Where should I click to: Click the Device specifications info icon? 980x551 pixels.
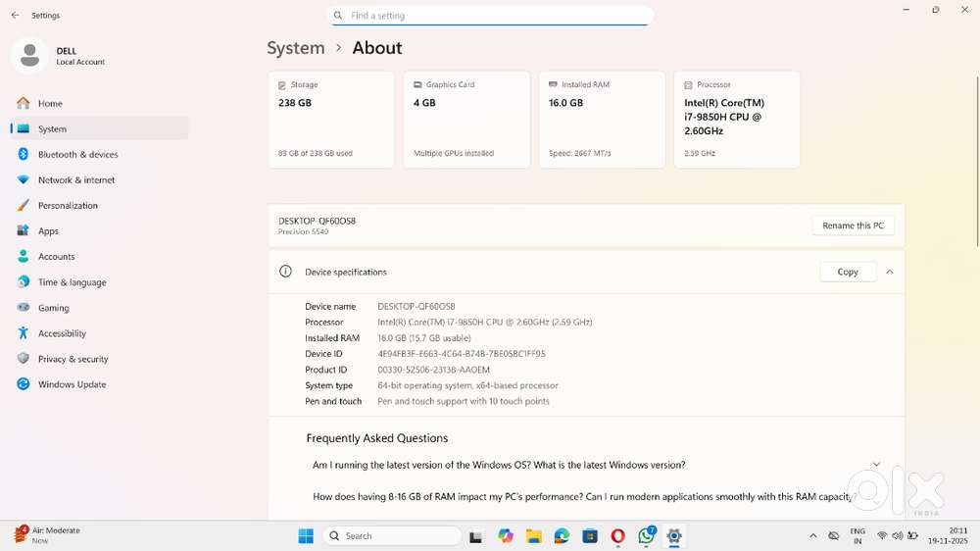(285, 272)
